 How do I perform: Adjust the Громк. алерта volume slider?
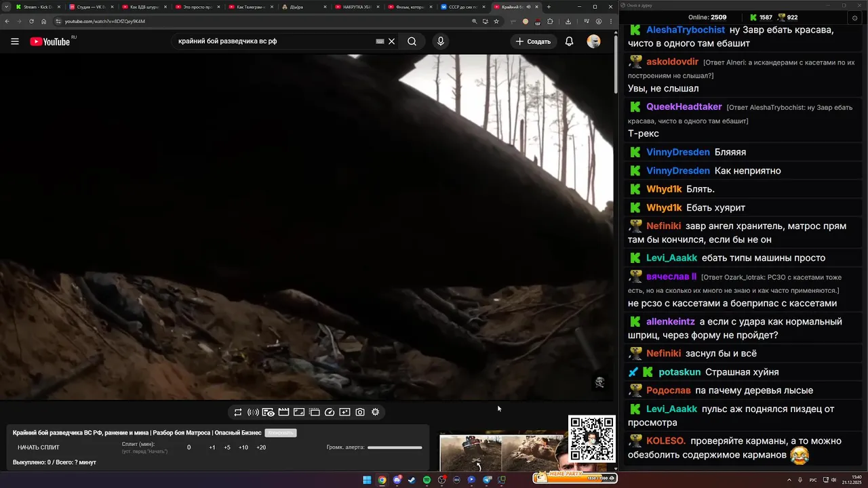tap(395, 447)
